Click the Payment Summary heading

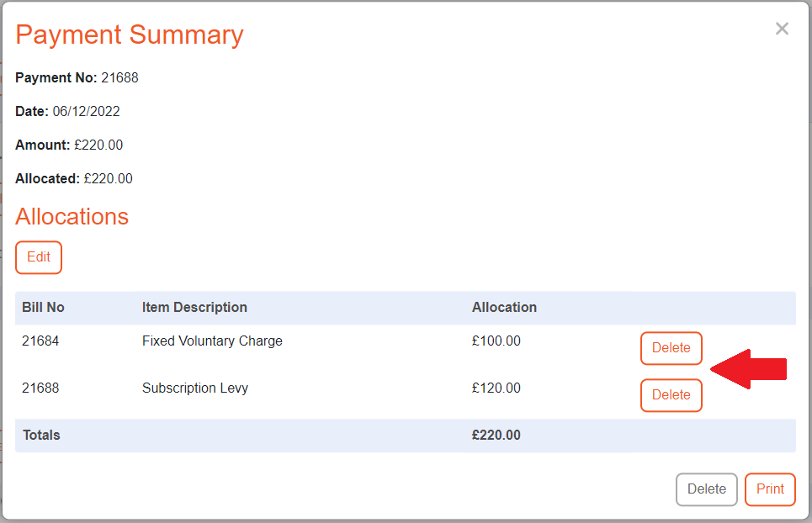pos(129,34)
